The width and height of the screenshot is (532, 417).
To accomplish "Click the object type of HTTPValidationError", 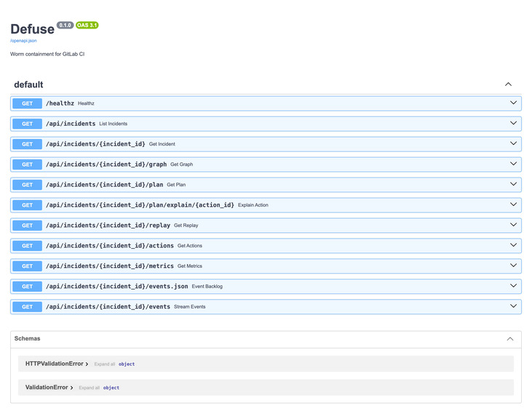I will pyautogui.click(x=127, y=364).
